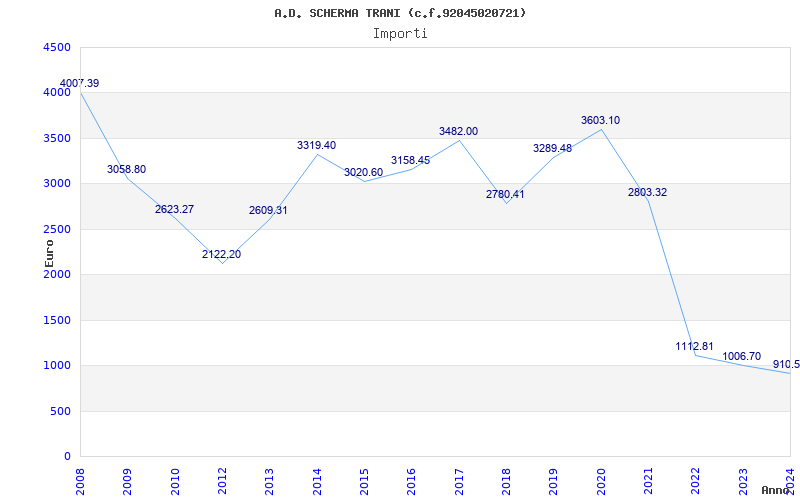
Task: Select the 1112.81 data label
Action: tap(694, 346)
